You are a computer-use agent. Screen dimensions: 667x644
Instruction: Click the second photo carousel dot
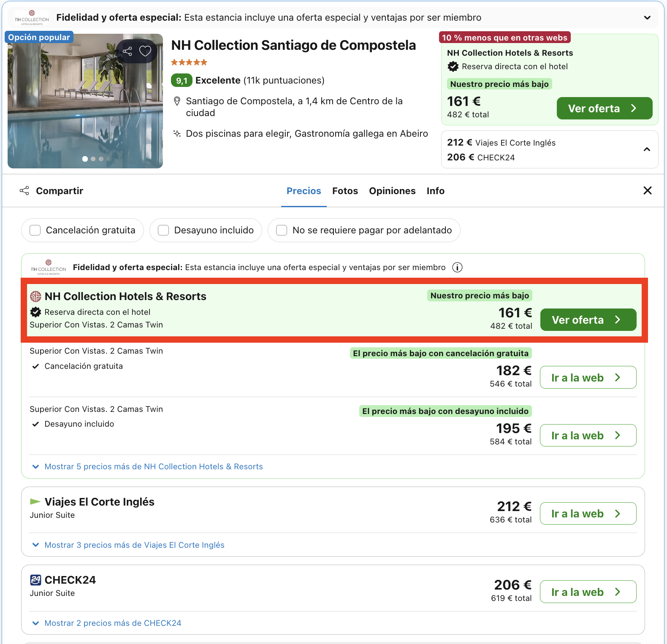(x=93, y=159)
